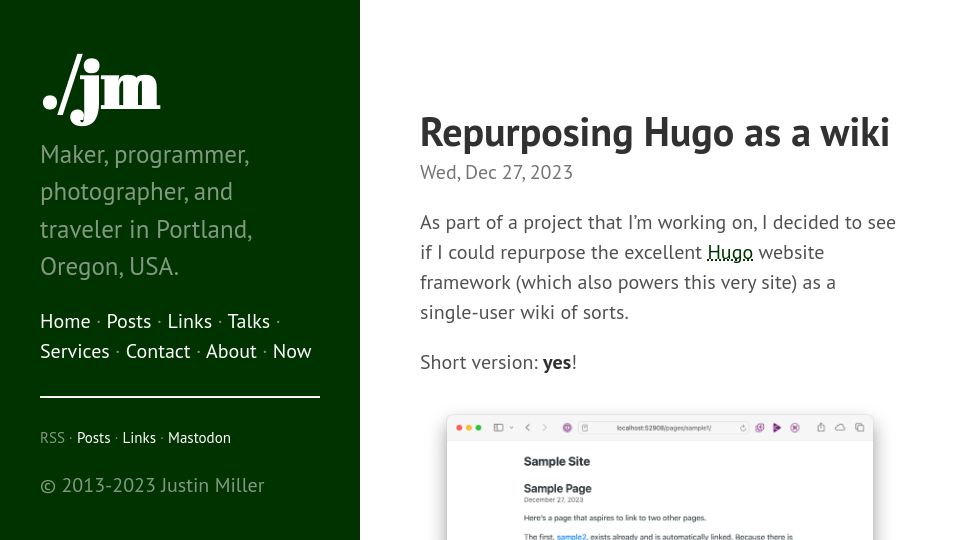Visit the Services page
The image size is (960, 540).
click(x=75, y=351)
